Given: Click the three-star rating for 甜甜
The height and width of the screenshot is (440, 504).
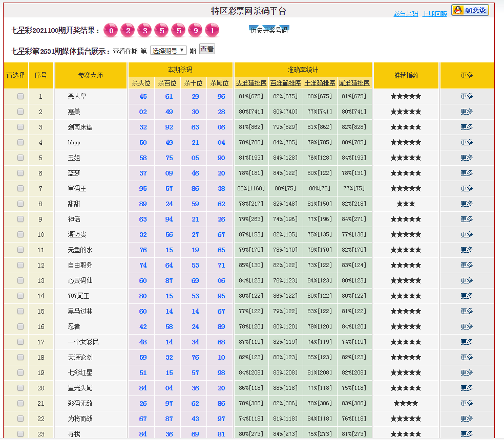Looking at the screenshot, I should pyautogui.click(x=406, y=204).
